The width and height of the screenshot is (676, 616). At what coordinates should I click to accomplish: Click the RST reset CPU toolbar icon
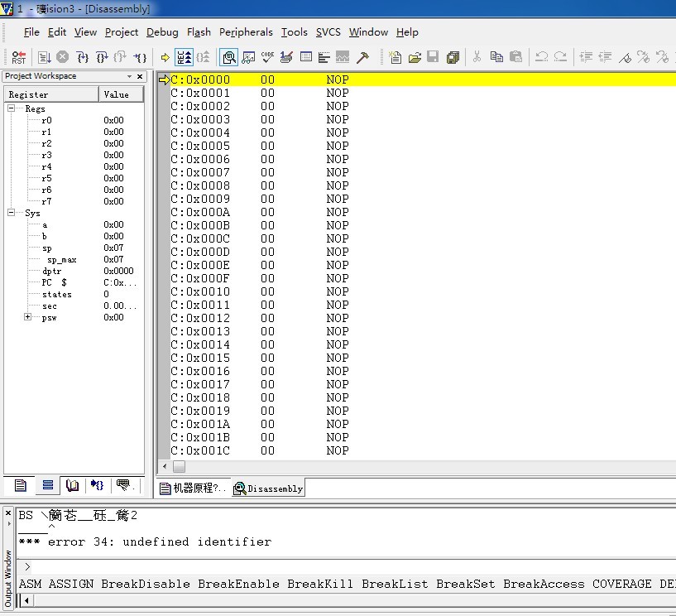pos(18,57)
